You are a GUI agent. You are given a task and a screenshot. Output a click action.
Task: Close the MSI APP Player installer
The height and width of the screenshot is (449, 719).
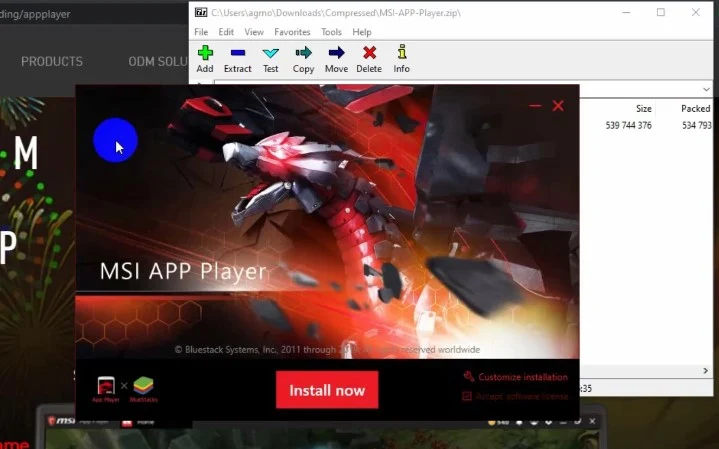[558, 106]
